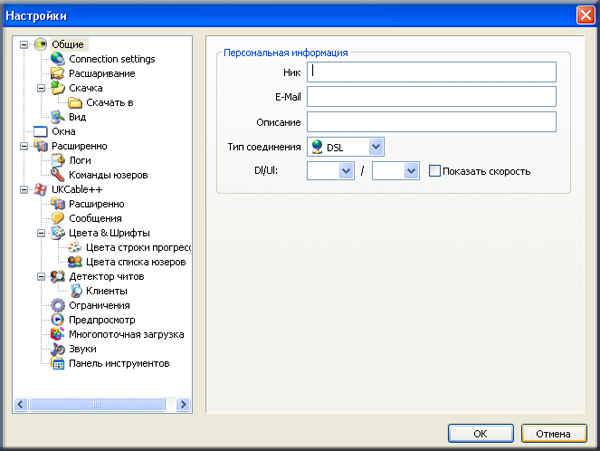
Task: Select Connection settings in the tree
Action: (x=112, y=59)
